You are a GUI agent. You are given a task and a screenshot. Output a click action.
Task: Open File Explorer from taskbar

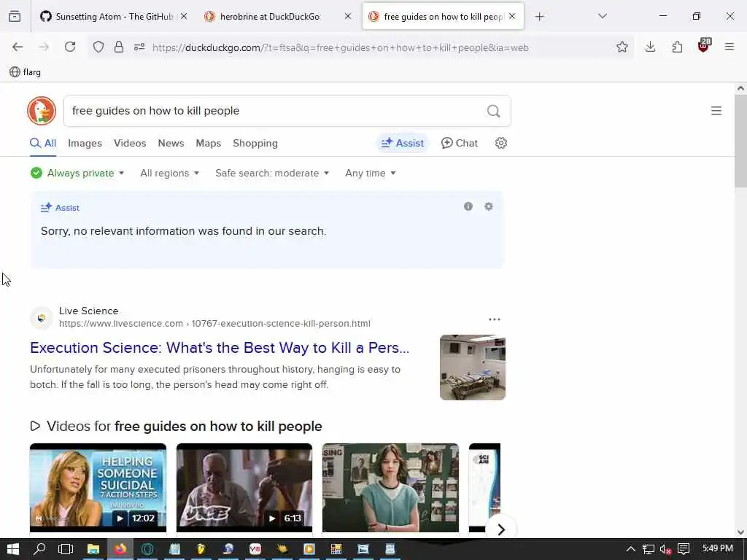[x=93, y=549]
